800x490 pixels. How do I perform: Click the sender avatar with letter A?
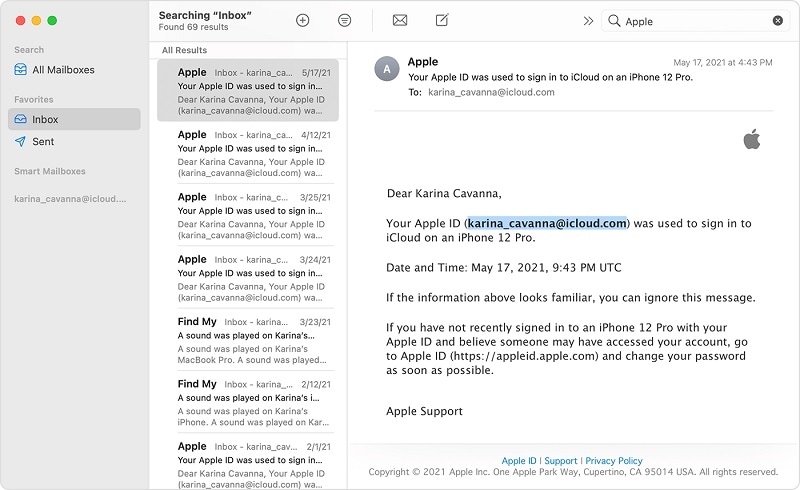click(x=387, y=69)
